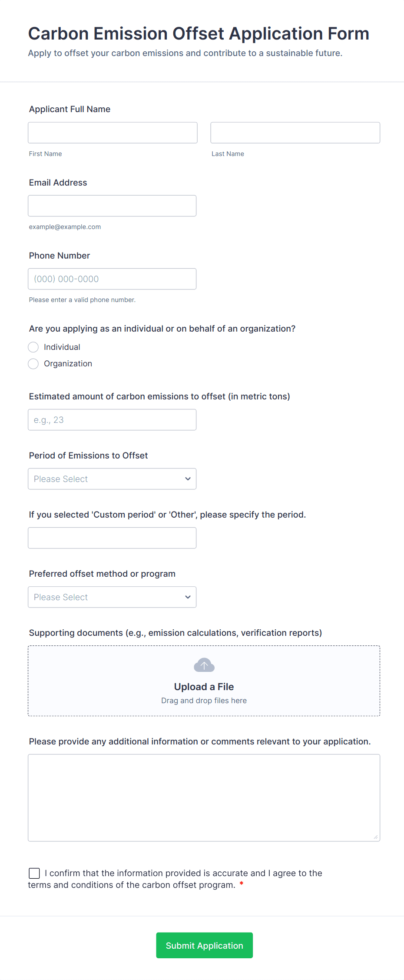Click the custom period specification field

[x=112, y=538]
